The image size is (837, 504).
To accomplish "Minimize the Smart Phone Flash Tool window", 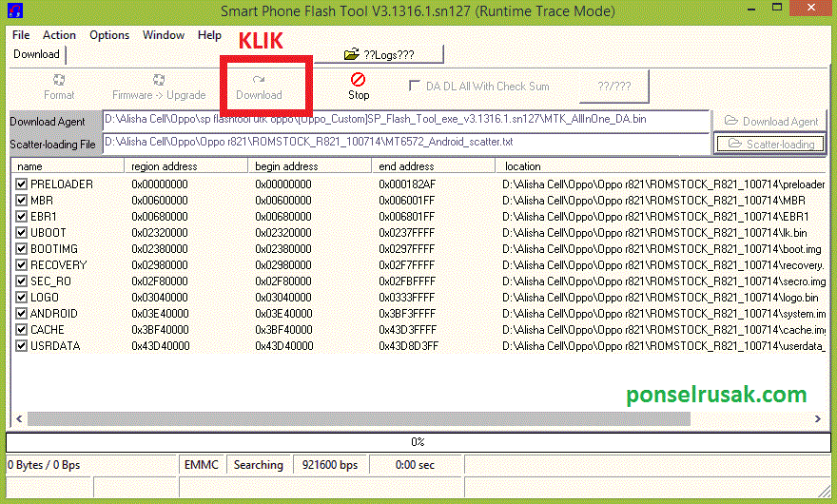I will (751, 10).
